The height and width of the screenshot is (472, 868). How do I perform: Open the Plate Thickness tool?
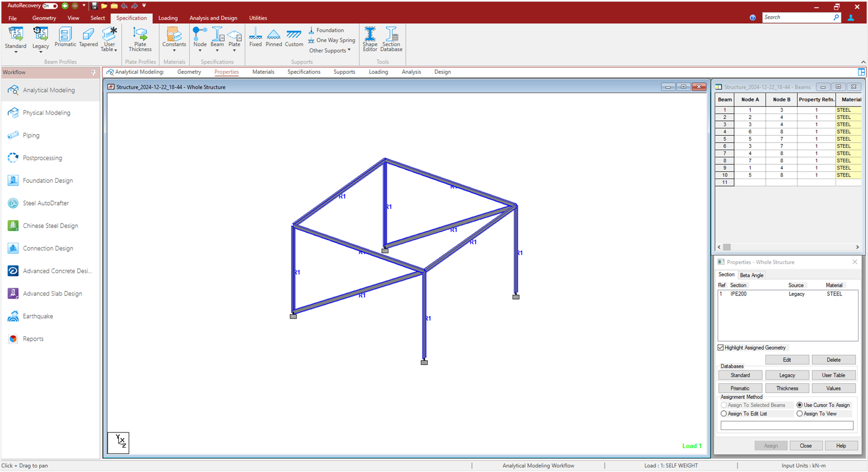pyautogui.click(x=140, y=39)
